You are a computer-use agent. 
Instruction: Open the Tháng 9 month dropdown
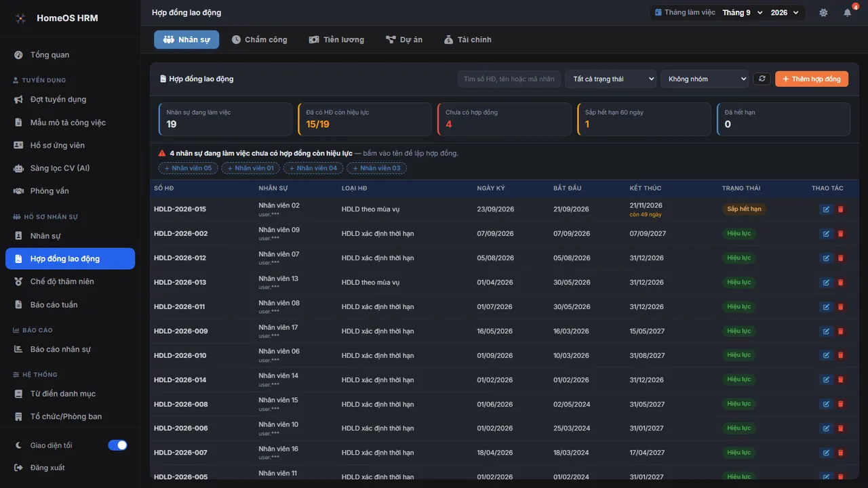(x=743, y=13)
